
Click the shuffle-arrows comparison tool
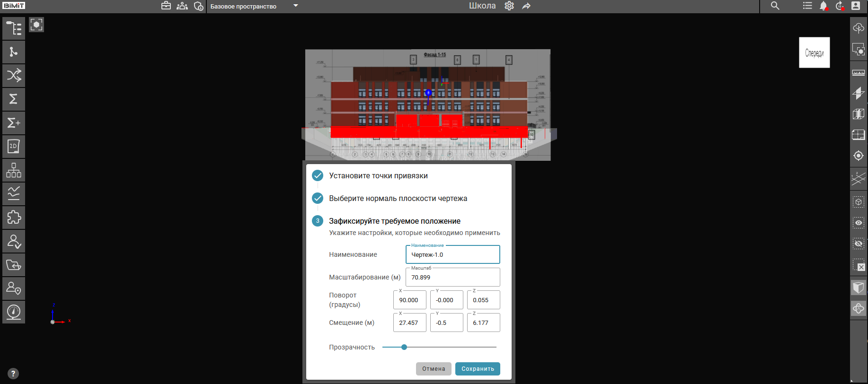(14, 76)
